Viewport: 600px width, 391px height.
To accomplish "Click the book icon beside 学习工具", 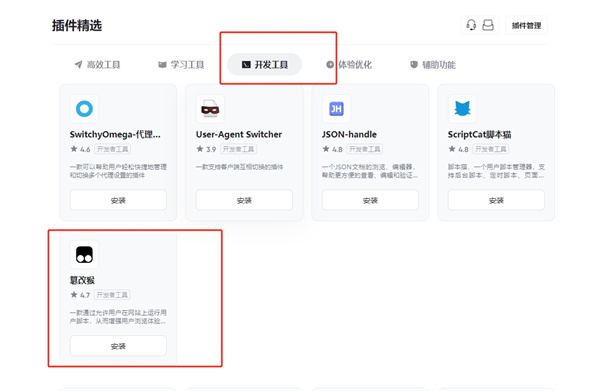I will (162, 65).
